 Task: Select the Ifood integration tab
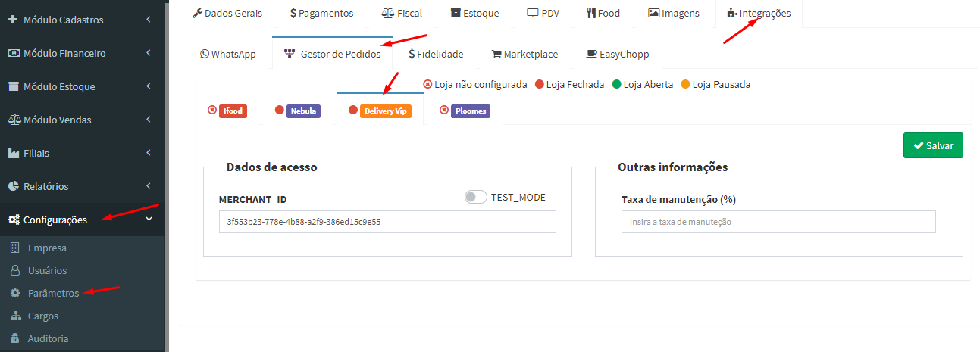point(233,111)
